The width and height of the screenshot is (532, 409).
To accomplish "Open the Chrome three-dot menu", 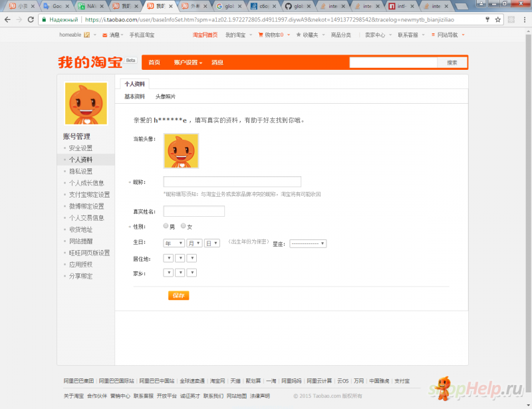I will pyautogui.click(x=525, y=20).
